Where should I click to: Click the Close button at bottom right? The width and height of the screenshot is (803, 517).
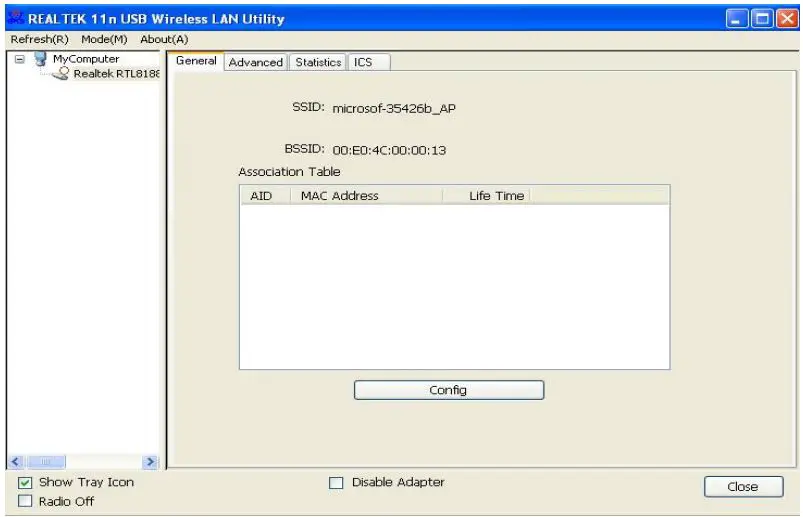click(743, 486)
